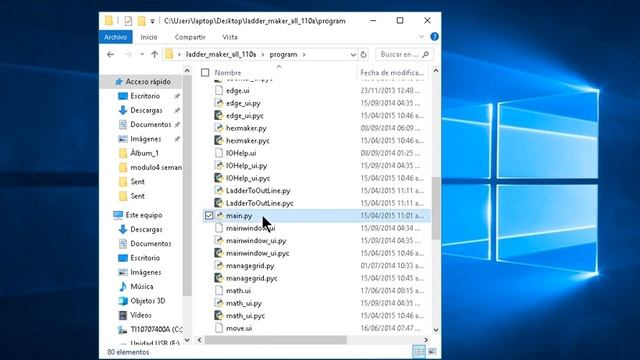Select the hexmaker.pyc file icon
The width and height of the screenshot is (640, 360).
(219, 140)
